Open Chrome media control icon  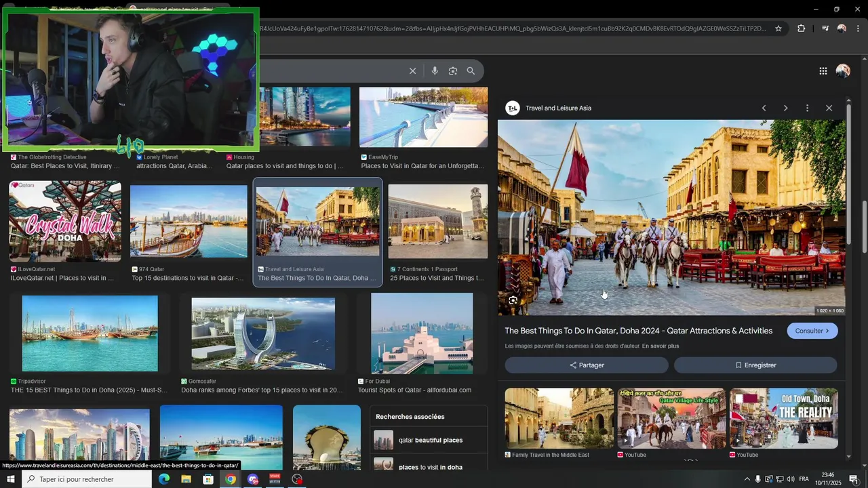[825, 28]
